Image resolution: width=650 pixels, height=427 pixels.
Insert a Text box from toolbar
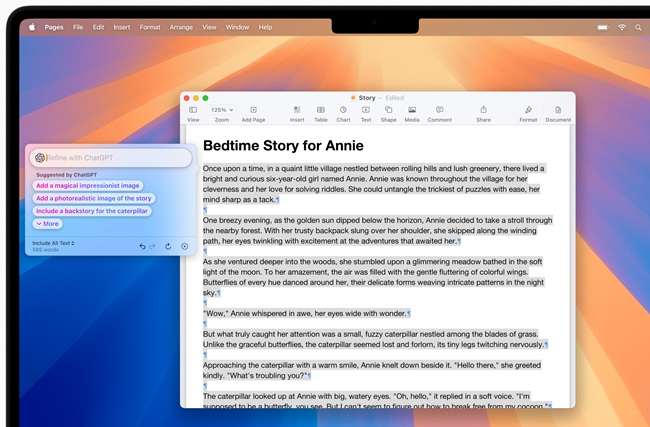(x=366, y=110)
